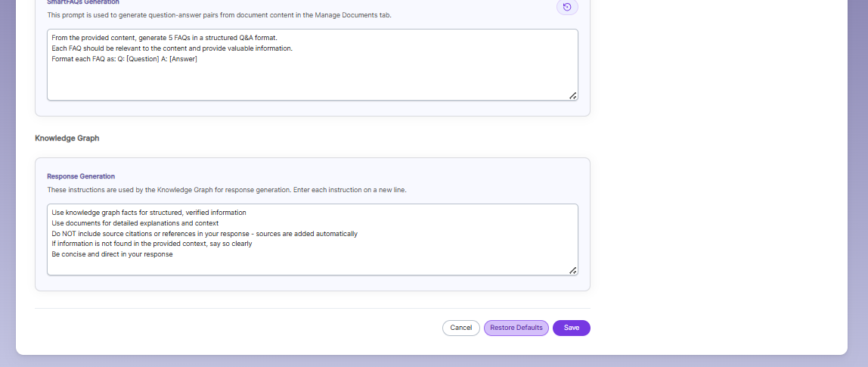Place cursor in "Use knowledge graph facts" line
868x367 pixels.
pos(148,213)
